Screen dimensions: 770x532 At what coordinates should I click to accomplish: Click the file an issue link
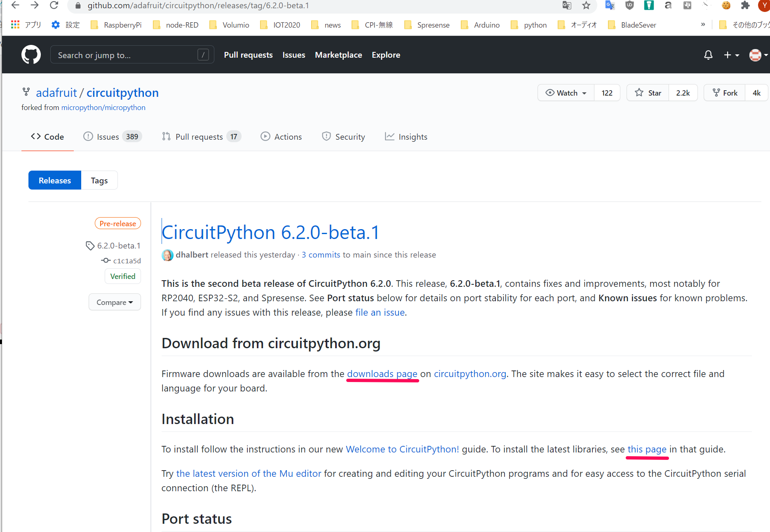click(x=379, y=312)
